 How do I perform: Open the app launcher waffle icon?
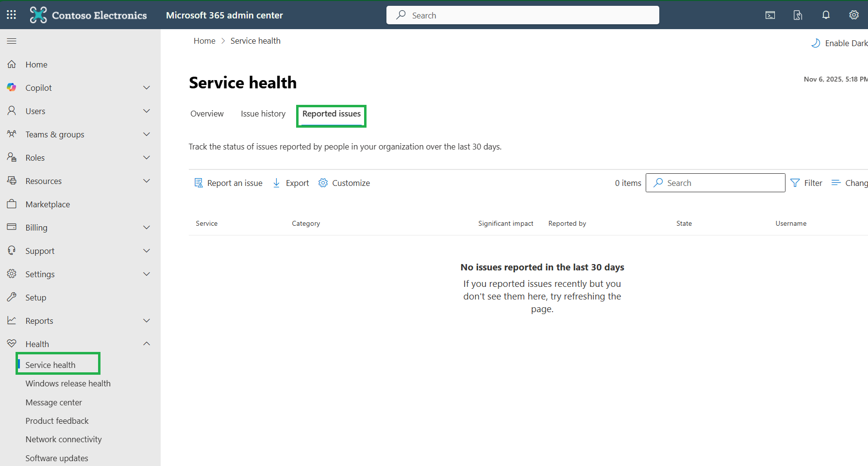[x=11, y=15]
